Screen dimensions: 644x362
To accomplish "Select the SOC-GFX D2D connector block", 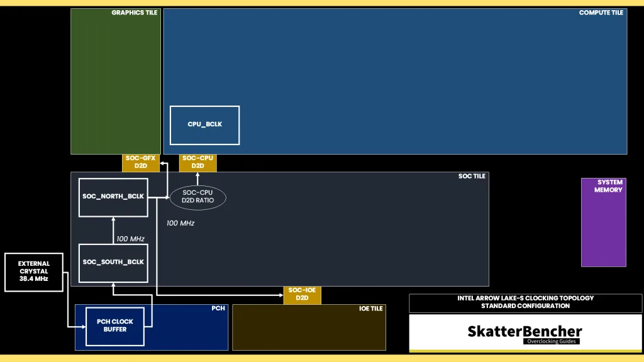I will pos(140,163).
